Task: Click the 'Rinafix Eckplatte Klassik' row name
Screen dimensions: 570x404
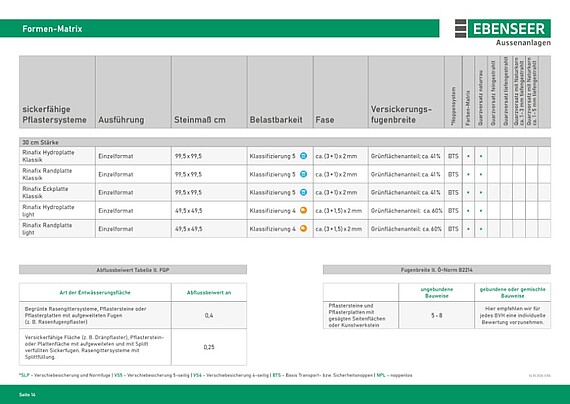Action: [45, 192]
